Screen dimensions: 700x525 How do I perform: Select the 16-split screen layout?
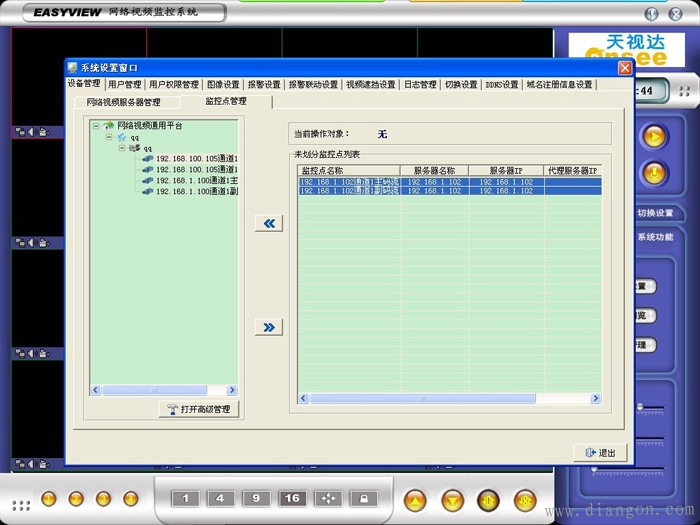(292, 498)
